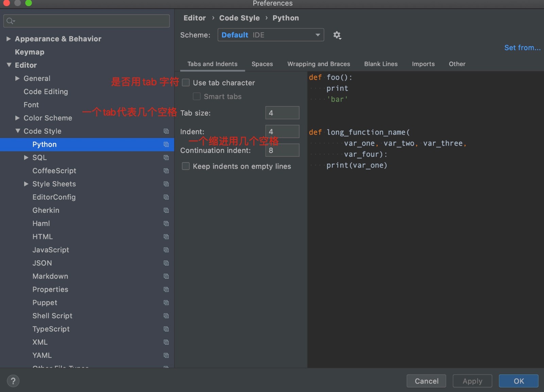The width and height of the screenshot is (544, 392).
Task: Select CoffeeScript code style
Action: [54, 171]
